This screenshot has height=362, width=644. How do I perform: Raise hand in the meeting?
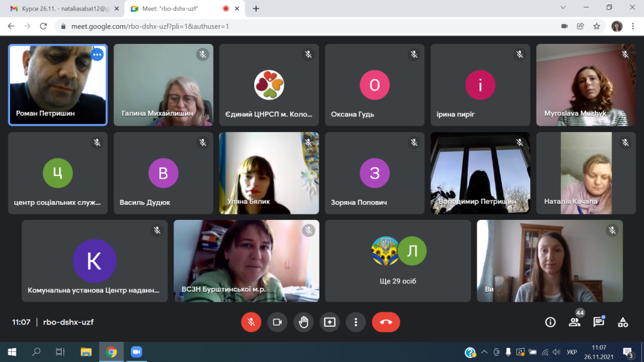point(304,322)
